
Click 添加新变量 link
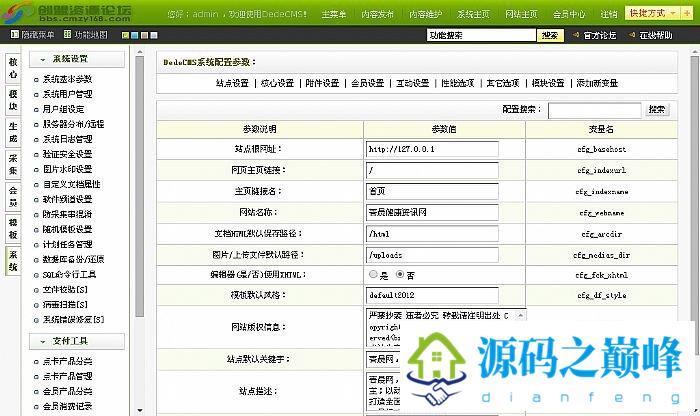(597, 83)
